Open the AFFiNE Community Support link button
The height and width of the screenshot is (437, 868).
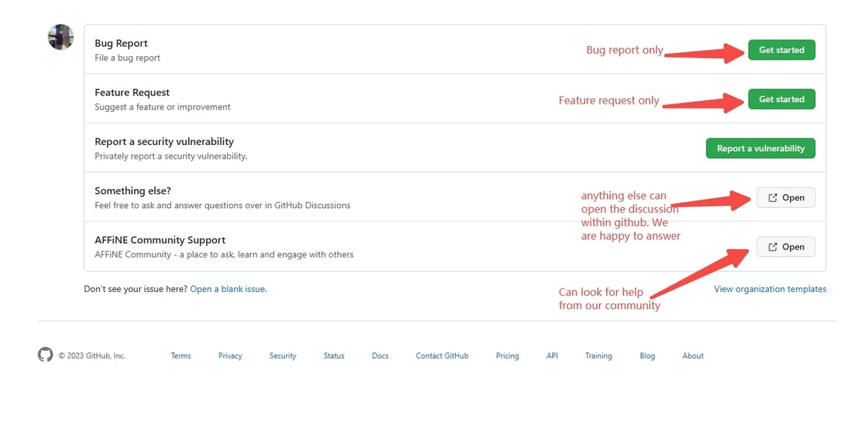(786, 247)
